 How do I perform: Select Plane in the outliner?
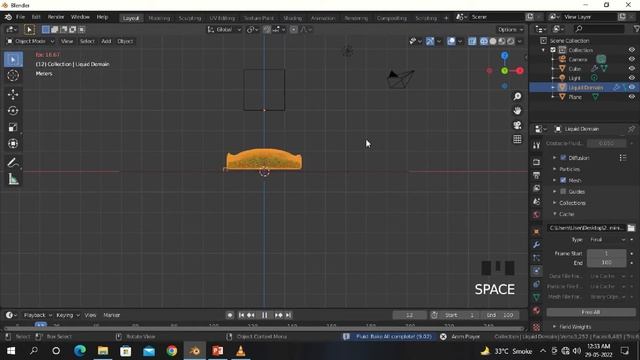point(575,97)
